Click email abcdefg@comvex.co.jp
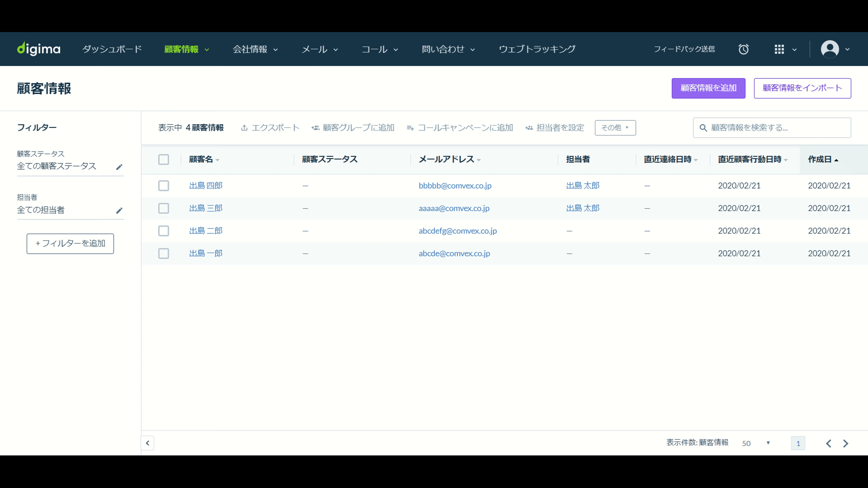The image size is (868, 488). [x=458, y=231]
